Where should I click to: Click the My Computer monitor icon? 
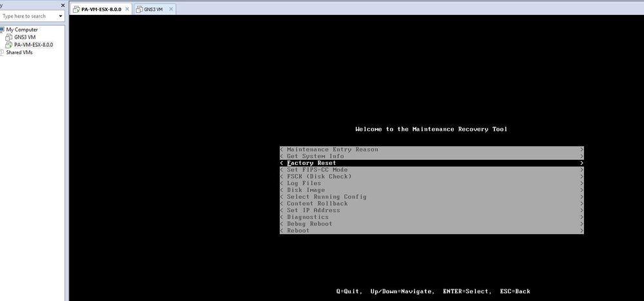pos(2,30)
